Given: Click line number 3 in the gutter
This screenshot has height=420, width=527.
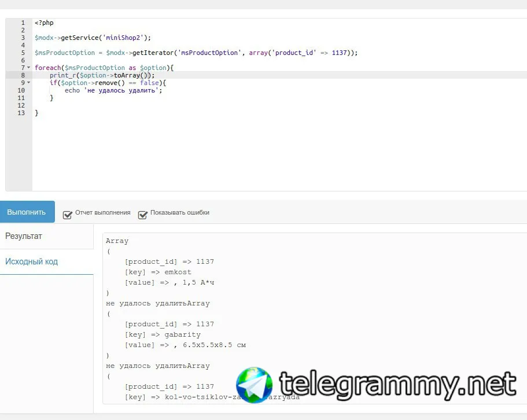Looking at the screenshot, I should click(x=23, y=38).
